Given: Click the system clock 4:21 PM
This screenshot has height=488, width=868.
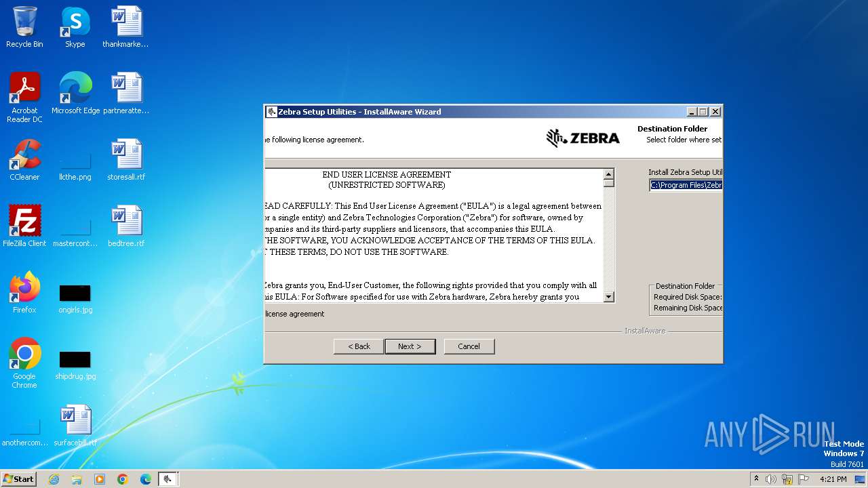Looking at the screenshot, I should tap(833, 479).
